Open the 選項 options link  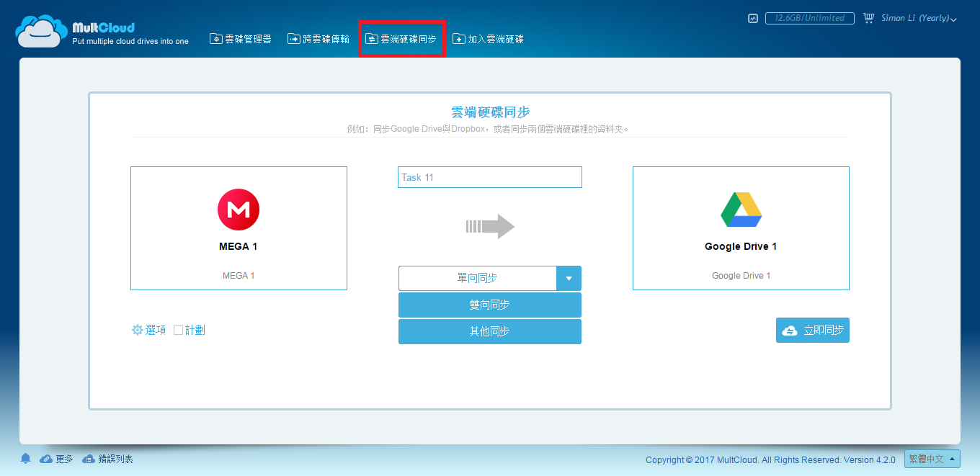coord(156,330)
